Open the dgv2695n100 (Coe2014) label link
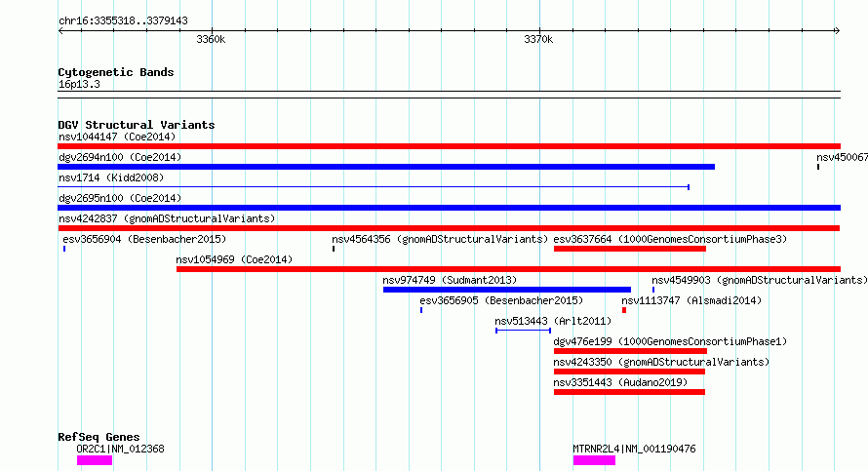Viewport: 868px width, 471px height. click(x=120, y=198)
